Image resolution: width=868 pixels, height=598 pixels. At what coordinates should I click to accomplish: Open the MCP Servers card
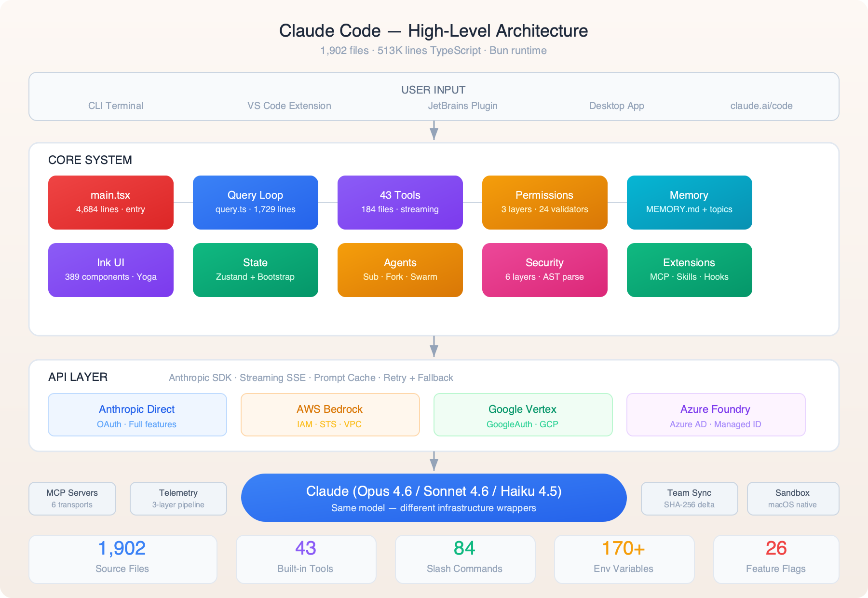tap(72, 498)
